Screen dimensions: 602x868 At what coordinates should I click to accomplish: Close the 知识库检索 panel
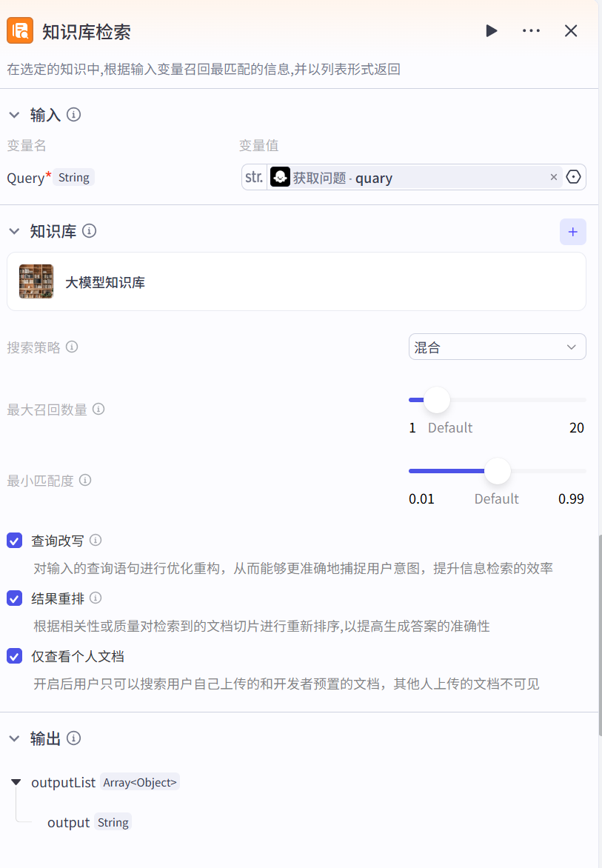tap(571, 30)
